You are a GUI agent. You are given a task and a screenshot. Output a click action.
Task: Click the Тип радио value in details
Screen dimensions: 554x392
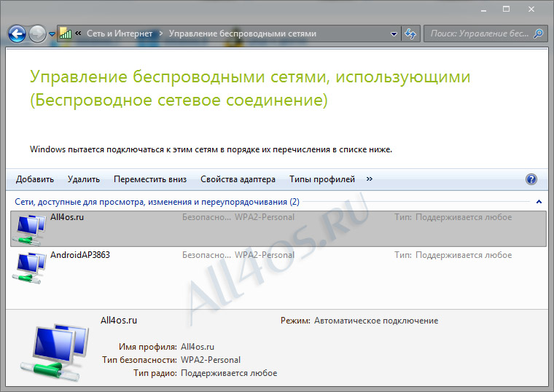click(229, 373)
